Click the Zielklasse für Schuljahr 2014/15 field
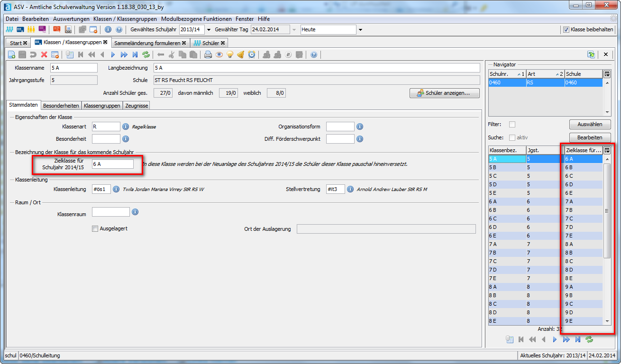This screenshot has width=621, height=364. (113, 164)
